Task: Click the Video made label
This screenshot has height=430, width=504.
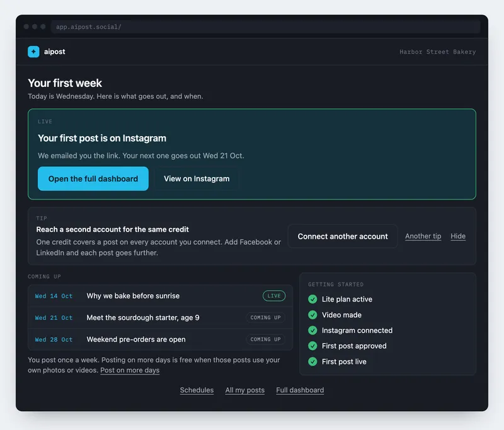Action: tap(341, 315)
